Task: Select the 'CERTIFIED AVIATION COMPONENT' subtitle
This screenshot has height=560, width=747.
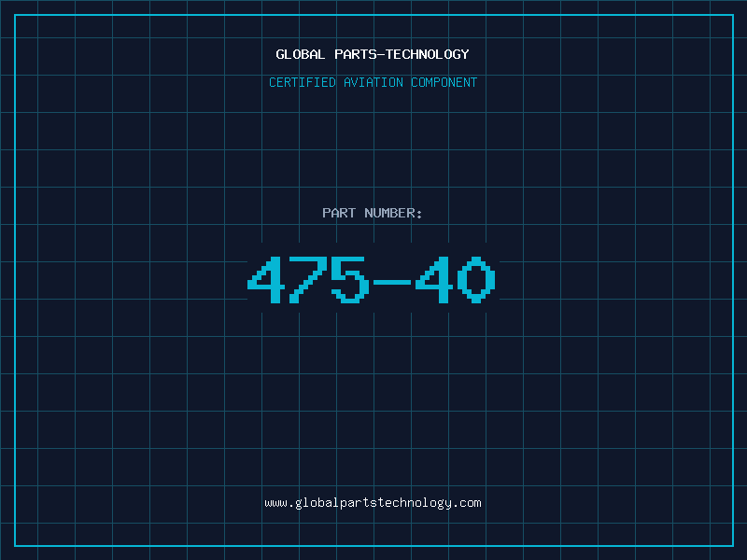Action: (373, 82)
